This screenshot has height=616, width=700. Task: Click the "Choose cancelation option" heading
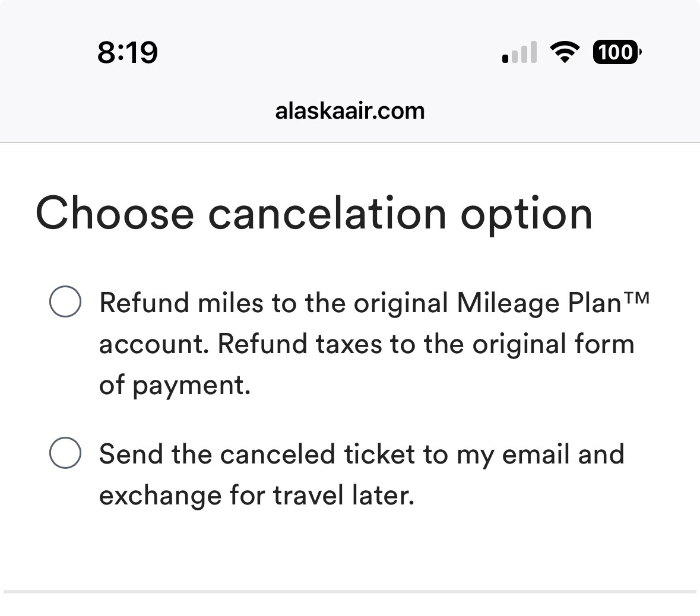(x=314, y=214)
